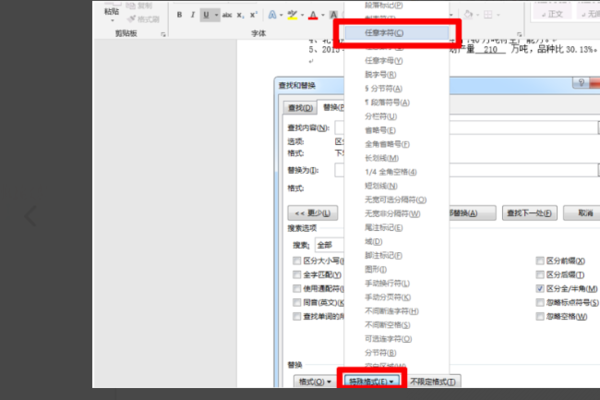Toggle the Underline button
600x400 pixels.
point(206,15)
